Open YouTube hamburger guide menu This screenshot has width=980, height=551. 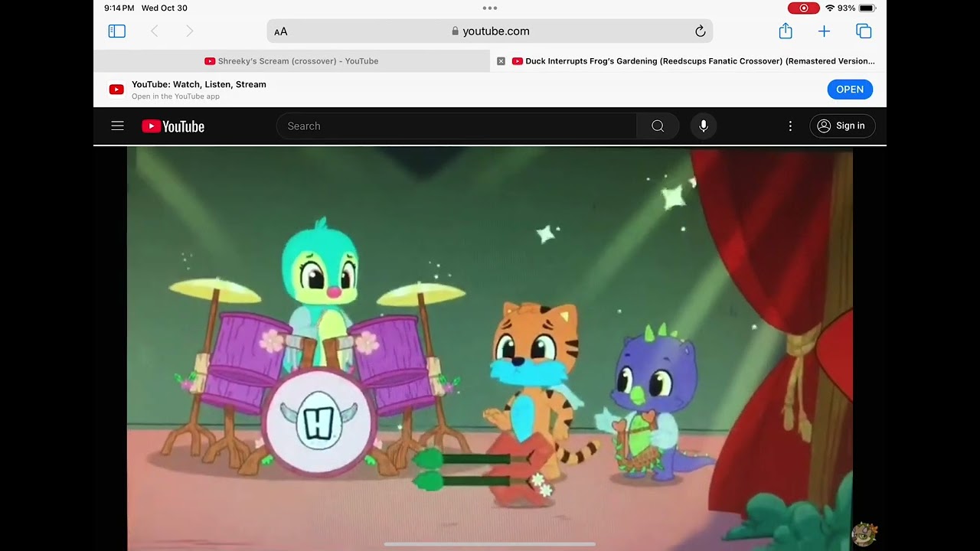click(x=117, y=126)
